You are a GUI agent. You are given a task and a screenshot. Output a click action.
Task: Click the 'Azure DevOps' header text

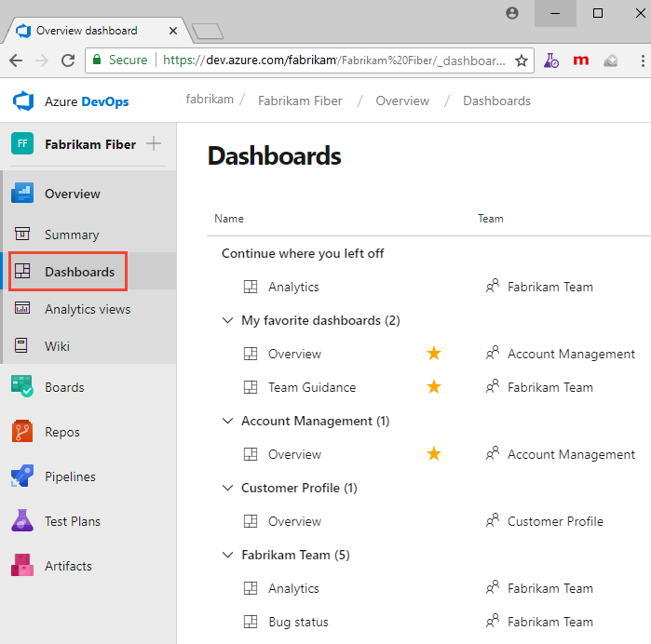[87, 101]
